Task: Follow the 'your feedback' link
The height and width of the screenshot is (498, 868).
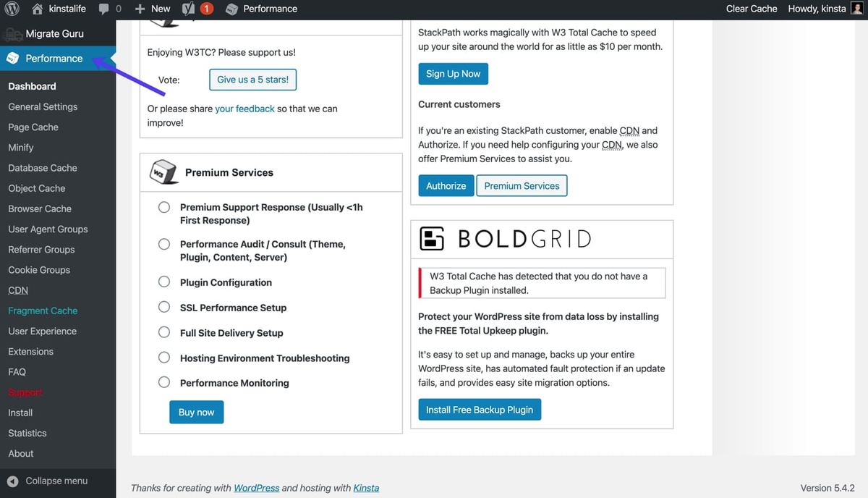Action: click(244, 109)
